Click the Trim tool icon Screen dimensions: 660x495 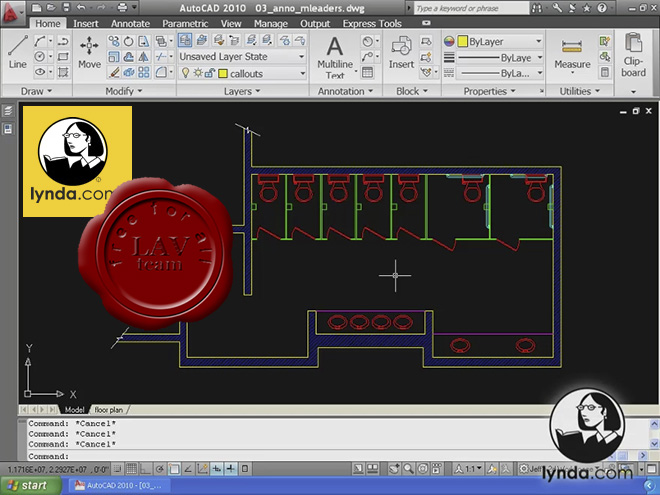tap(161, 56)
